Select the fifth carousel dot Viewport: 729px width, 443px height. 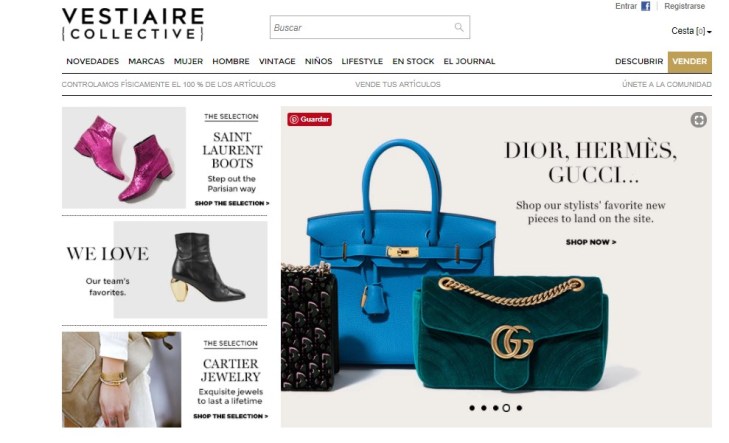pos(519,408)
